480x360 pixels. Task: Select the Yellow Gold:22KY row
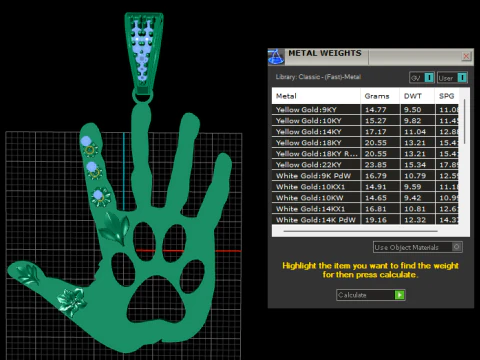click(365, 165)
